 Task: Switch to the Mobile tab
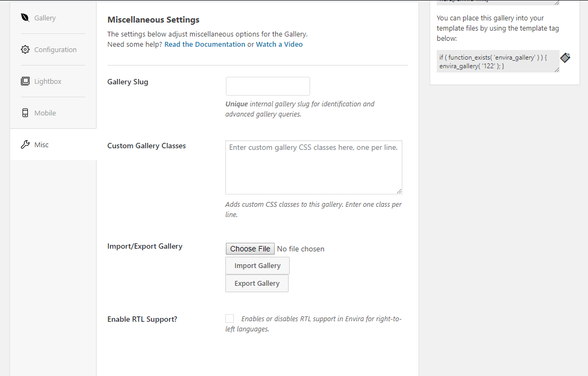click(x=53, y=113)
